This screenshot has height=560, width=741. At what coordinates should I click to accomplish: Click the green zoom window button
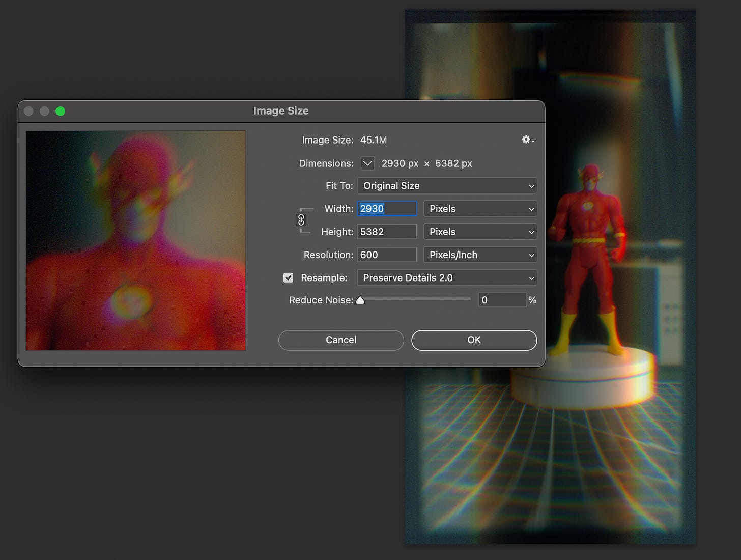click(x=60, y=111)
